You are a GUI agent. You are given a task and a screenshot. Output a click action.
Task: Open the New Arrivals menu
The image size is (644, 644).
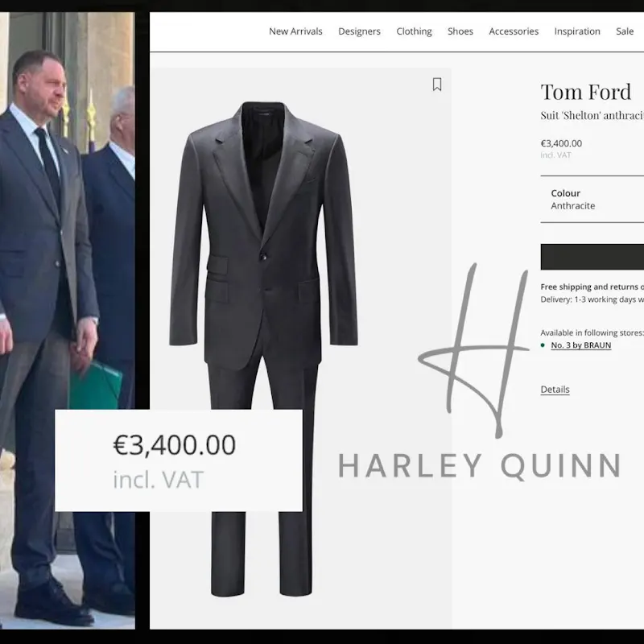[x=295, y=31]
